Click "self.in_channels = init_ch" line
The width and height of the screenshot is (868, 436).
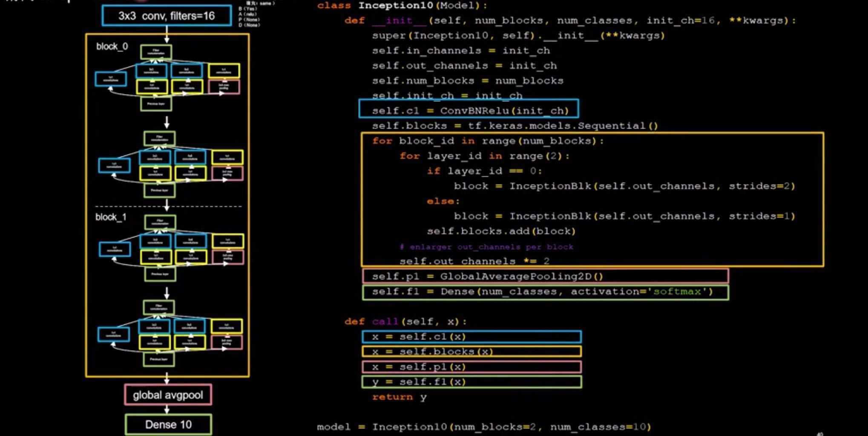(x=461, y=51)
